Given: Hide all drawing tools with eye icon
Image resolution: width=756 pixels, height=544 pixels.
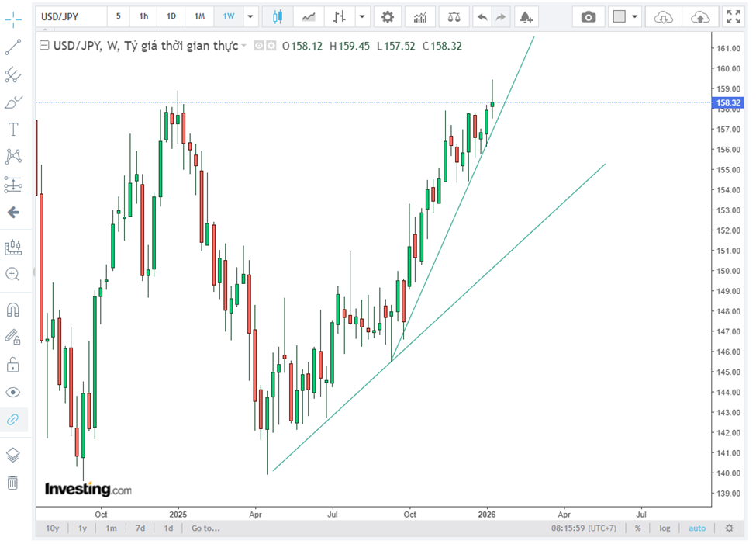Looking at the screenshot, I should pyautogui.click(x=13, y=392).
